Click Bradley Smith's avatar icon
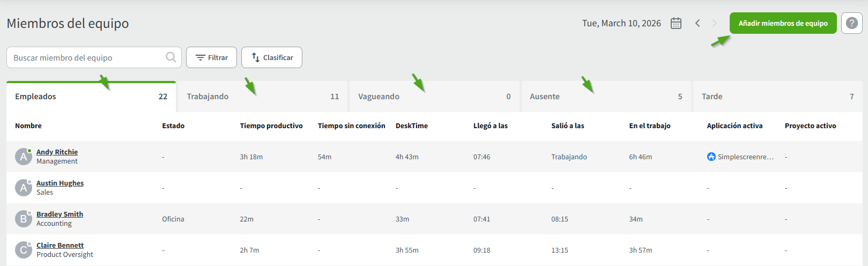Image resolution: width=868 pixels, height=266 pixels. 23,219
